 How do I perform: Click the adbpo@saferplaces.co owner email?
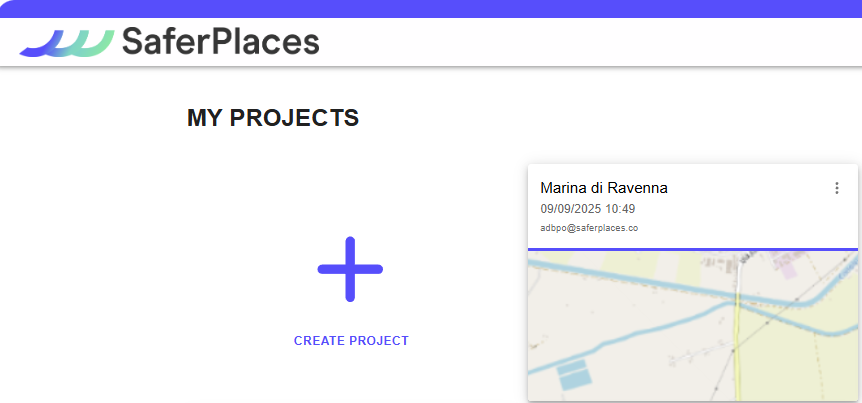click(589, 228)
